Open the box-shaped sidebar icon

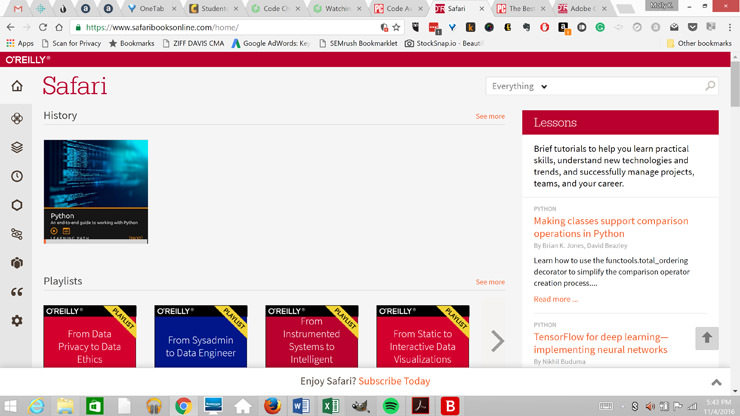17,263
